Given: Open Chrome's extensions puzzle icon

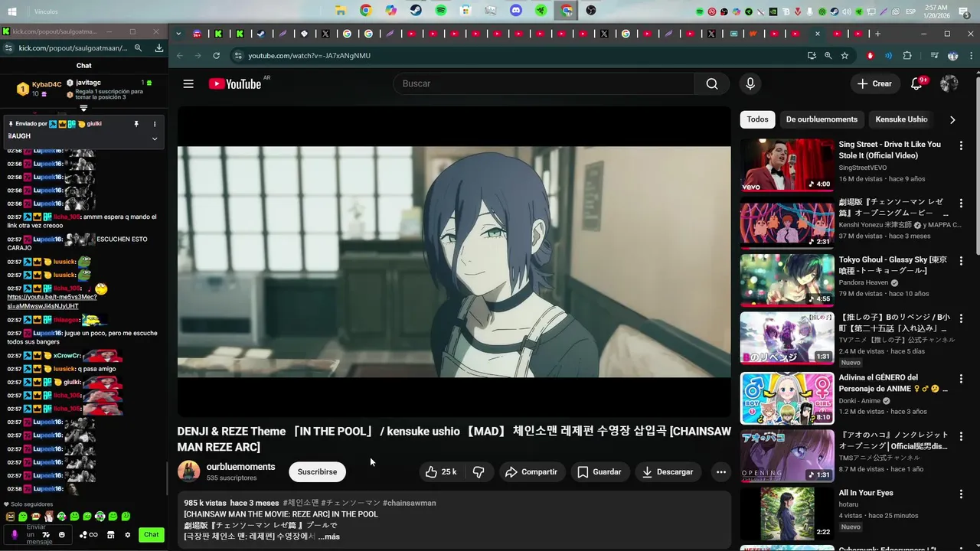Looking at the screenshot, I should coord(907,56).
